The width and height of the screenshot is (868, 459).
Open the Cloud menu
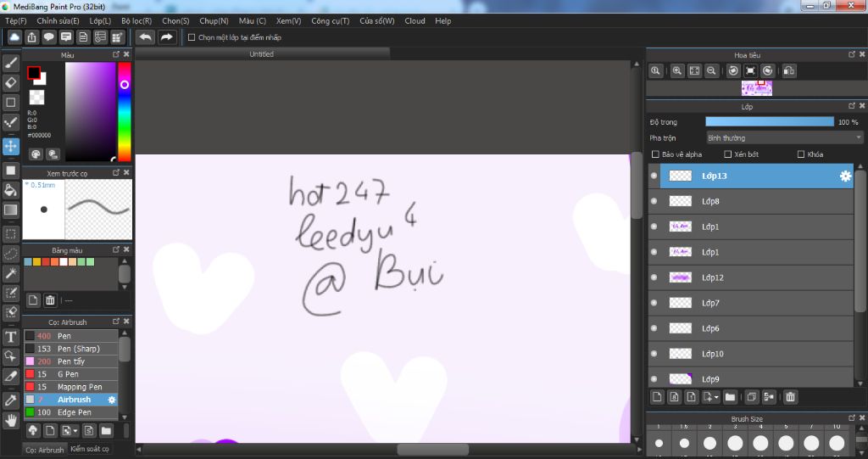(415, 20)
